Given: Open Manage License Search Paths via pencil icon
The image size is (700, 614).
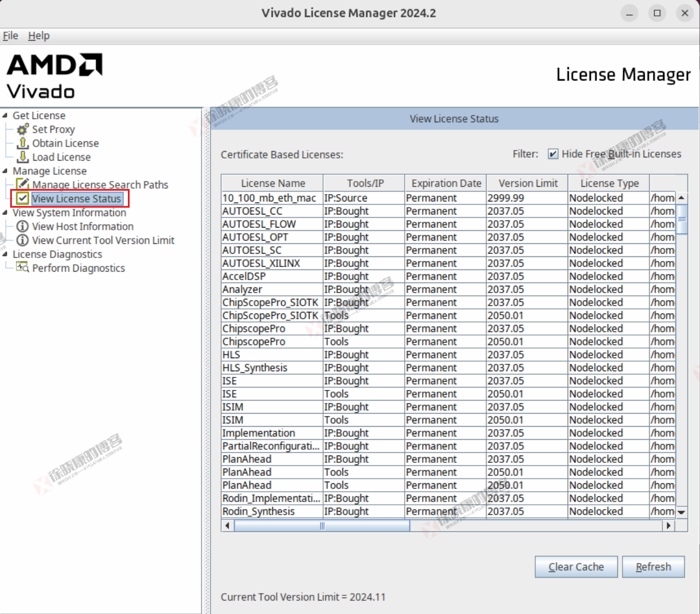Looking at the screenshot, I should click(x=22, y=184).
